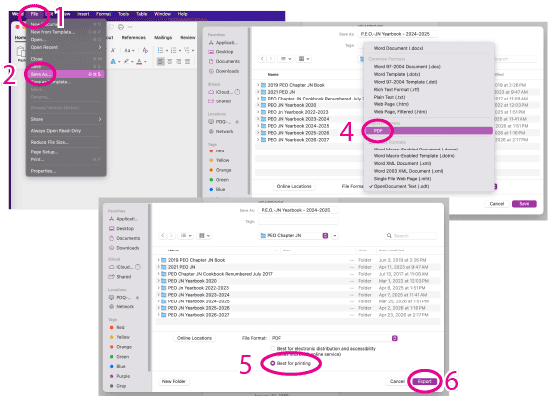Click the red Font Color swatch
The image size is (548, 400).
(139, 62)
